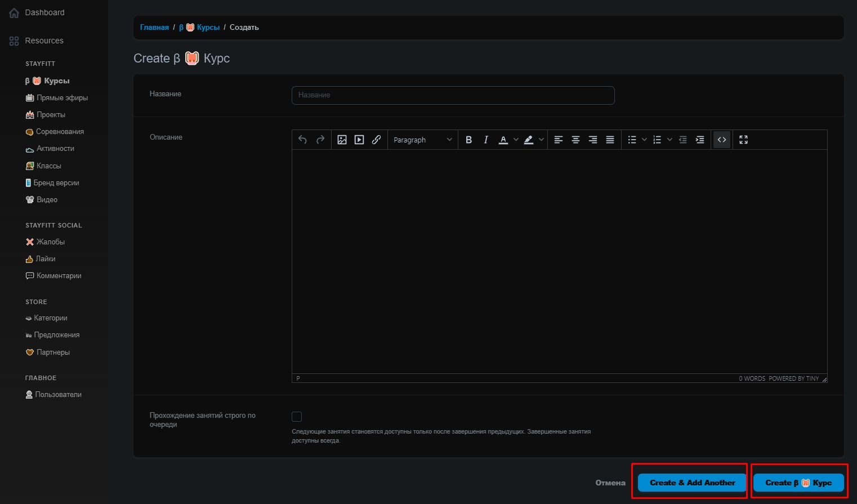Click the undo icon in editor toolbar
The image size is (857, 504).
pos(302,140)
